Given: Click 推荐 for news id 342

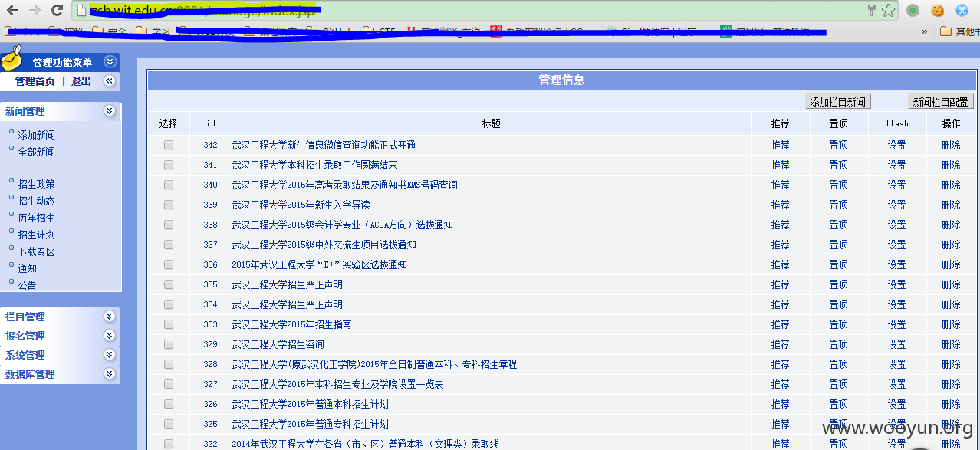Looking at the screenshot, I should click(780, 145).
